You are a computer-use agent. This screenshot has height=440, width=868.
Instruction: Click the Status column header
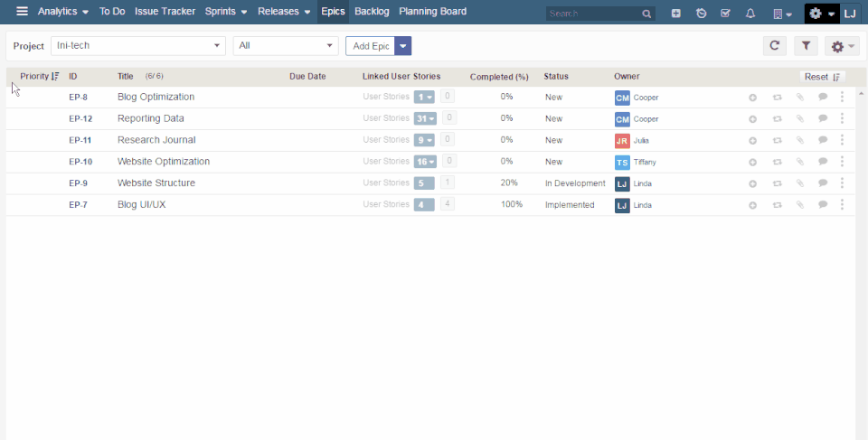[556, 77]
